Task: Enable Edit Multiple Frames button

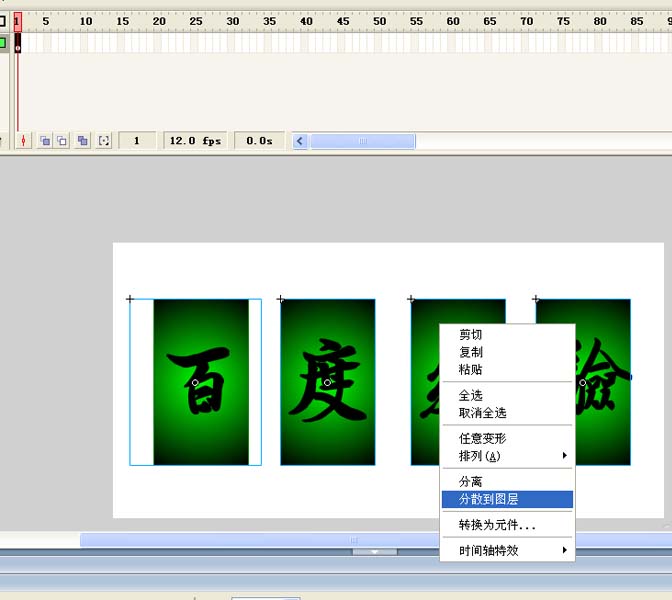Action: click(83, 141)
